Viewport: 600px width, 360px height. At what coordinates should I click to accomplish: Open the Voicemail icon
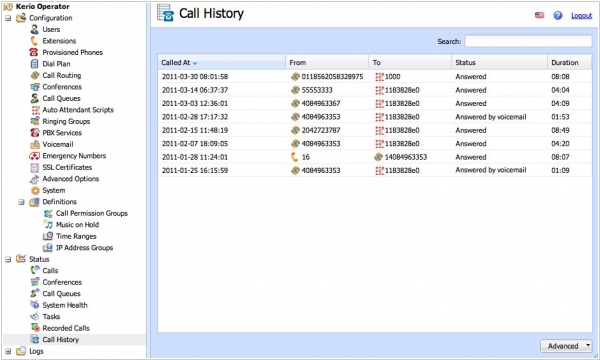35,144
